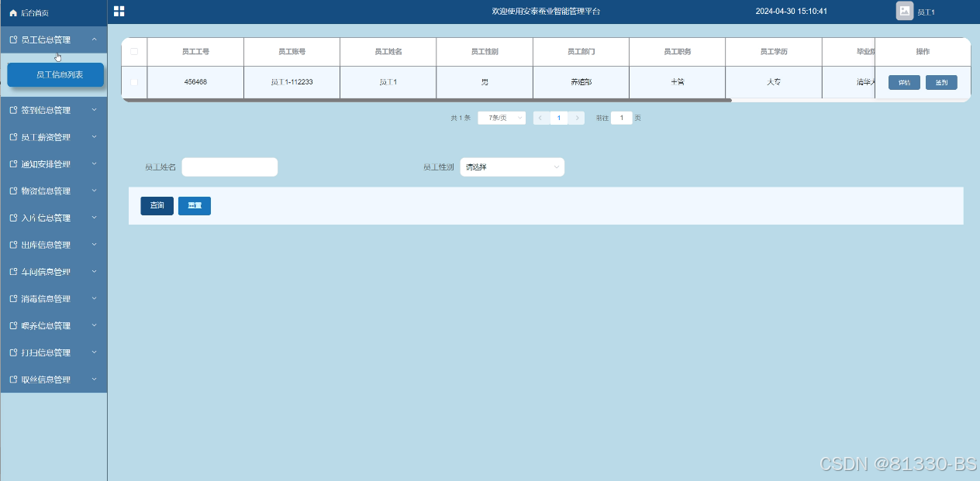This screenshot has width=980, height=481.
Task: Click the home icon beside 后台首页
Action: pos(13,13)
